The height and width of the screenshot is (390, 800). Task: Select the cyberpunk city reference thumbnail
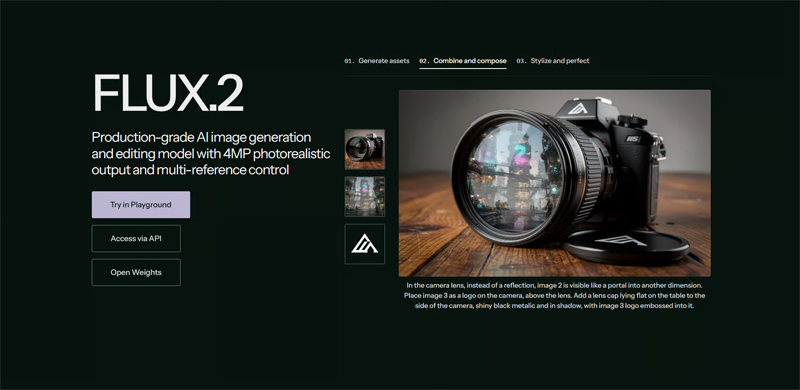pyautogui.click(x=365, y=197)
